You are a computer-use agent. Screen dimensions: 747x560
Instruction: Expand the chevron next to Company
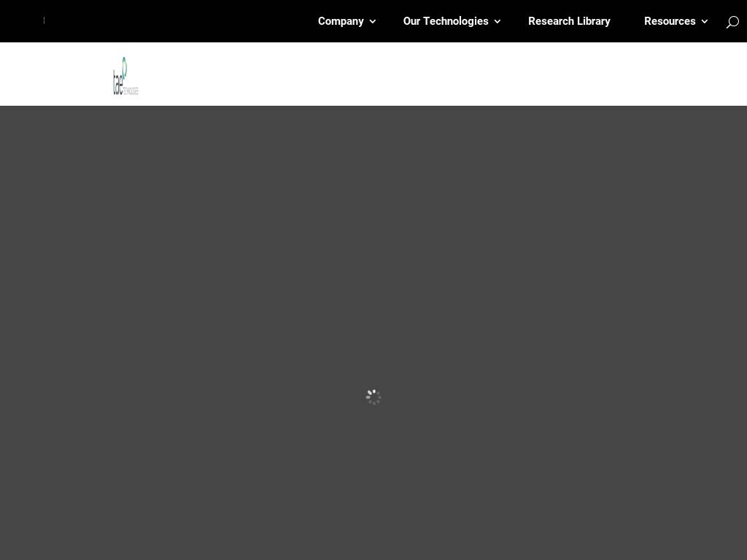pos(373,22)
